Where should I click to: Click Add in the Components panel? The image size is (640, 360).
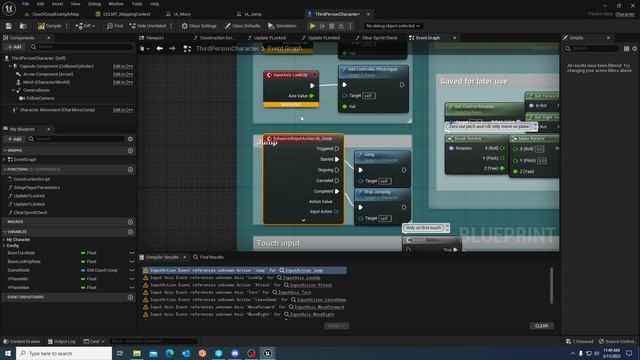[x=14, y=47]
